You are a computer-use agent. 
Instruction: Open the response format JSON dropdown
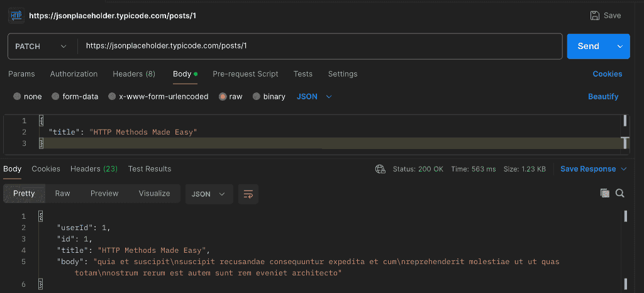pyautogui.click(x=209, y=194)
